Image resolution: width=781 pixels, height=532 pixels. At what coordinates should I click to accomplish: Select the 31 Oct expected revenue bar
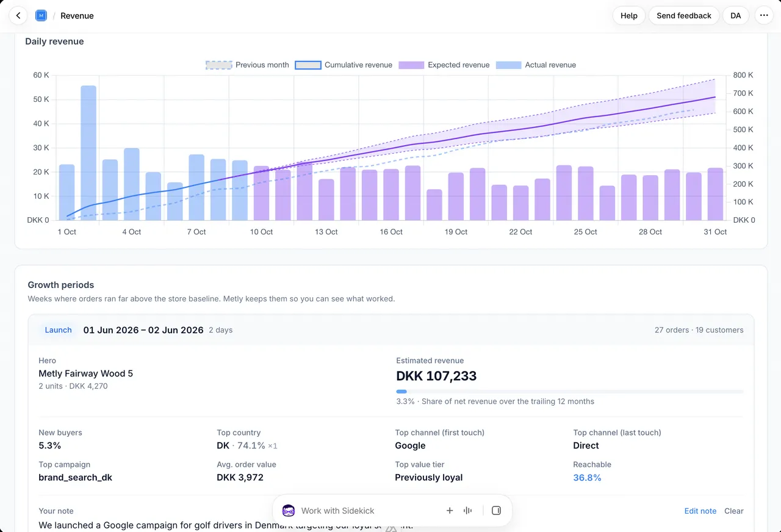pyautogui.click(x=715, y=194)
